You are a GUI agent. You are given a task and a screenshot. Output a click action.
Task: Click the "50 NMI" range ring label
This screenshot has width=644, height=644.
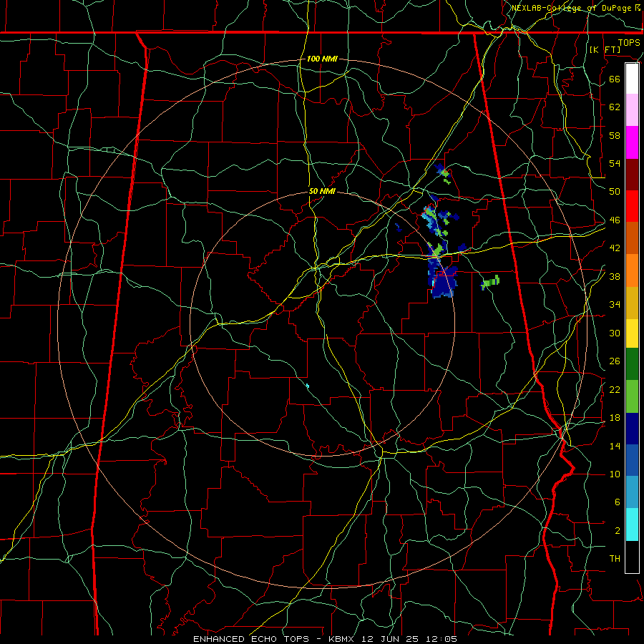click(322, 191)
